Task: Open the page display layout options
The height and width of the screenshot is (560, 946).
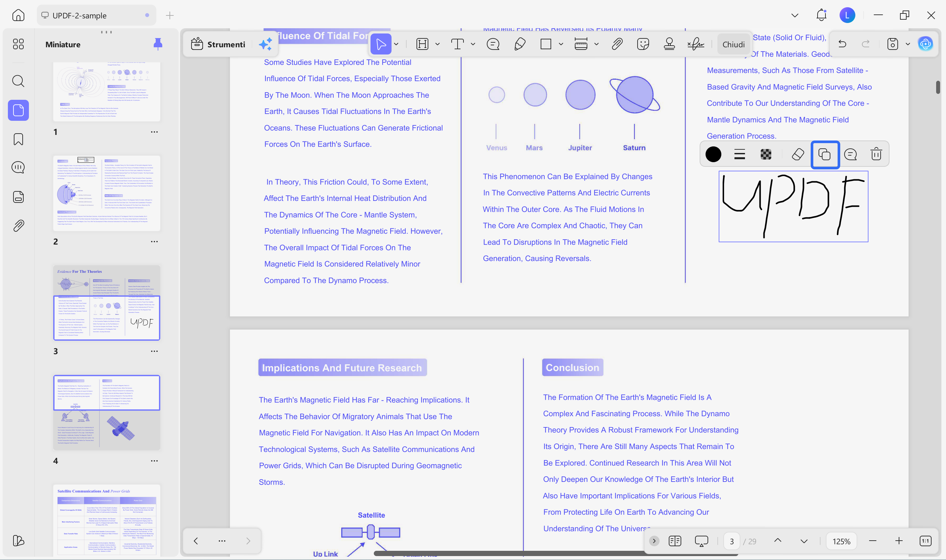Action: click(x=675, y=541)
